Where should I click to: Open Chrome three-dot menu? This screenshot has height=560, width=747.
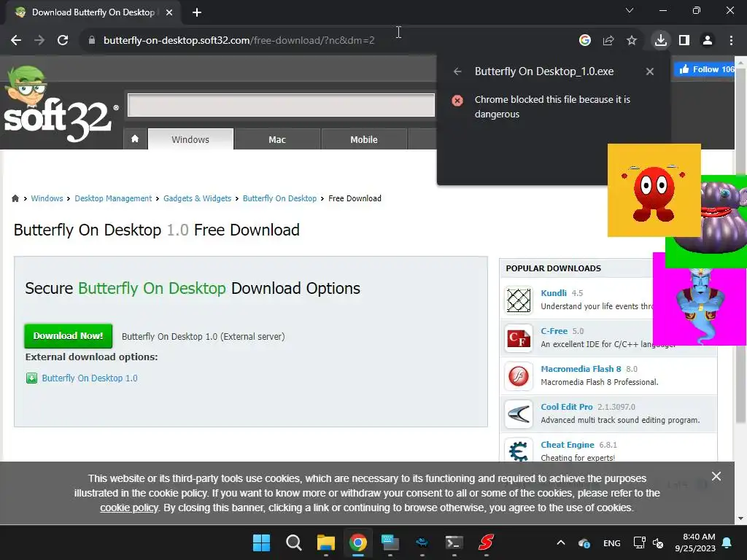[731, 41]
